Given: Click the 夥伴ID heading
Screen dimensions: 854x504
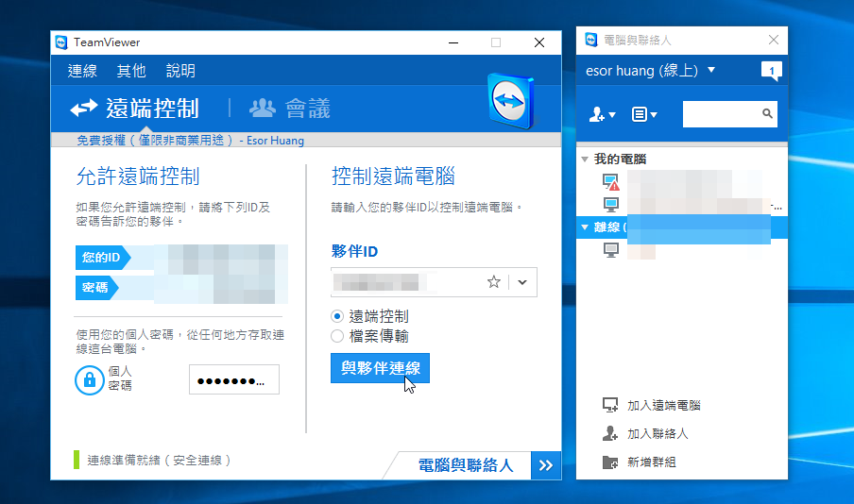Looking at the screenshot, I should (x=354, y=251).
